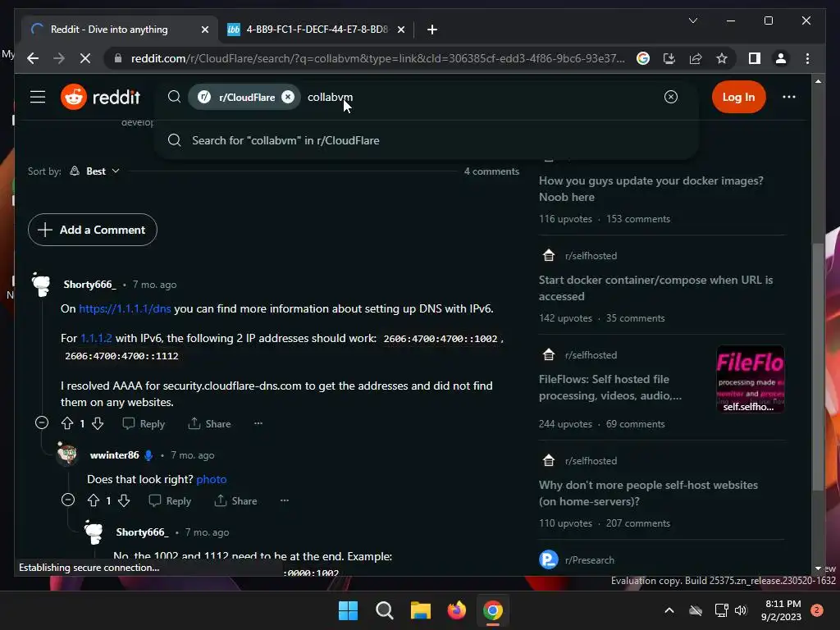
Task: Open the Sort by Best dropdown
Action: (94, 171)
